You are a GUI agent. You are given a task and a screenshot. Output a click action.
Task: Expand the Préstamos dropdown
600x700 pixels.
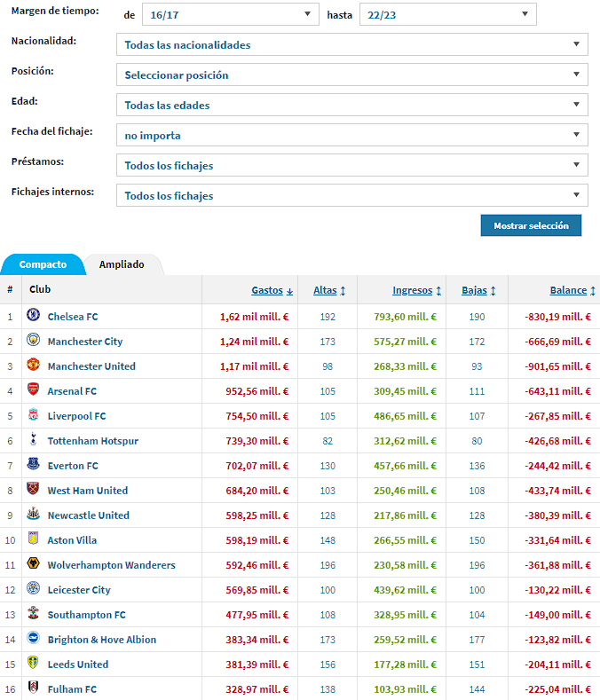[x=352, y=165]
